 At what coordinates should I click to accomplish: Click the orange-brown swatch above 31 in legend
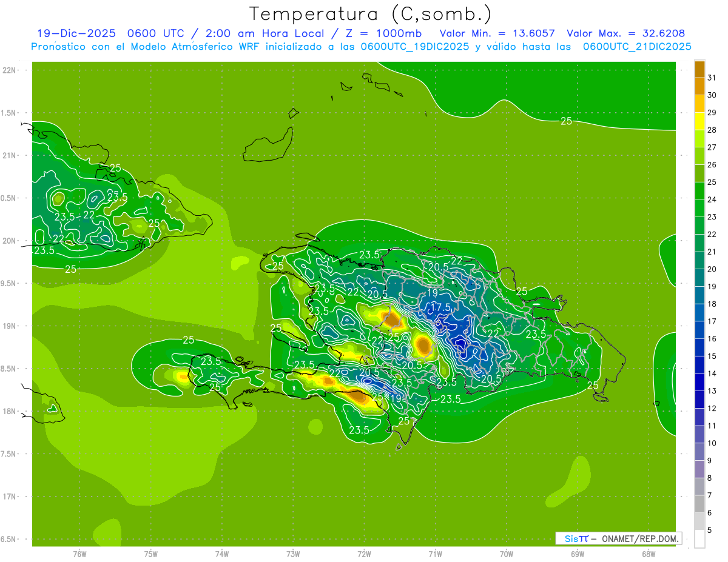click(699, 69)
